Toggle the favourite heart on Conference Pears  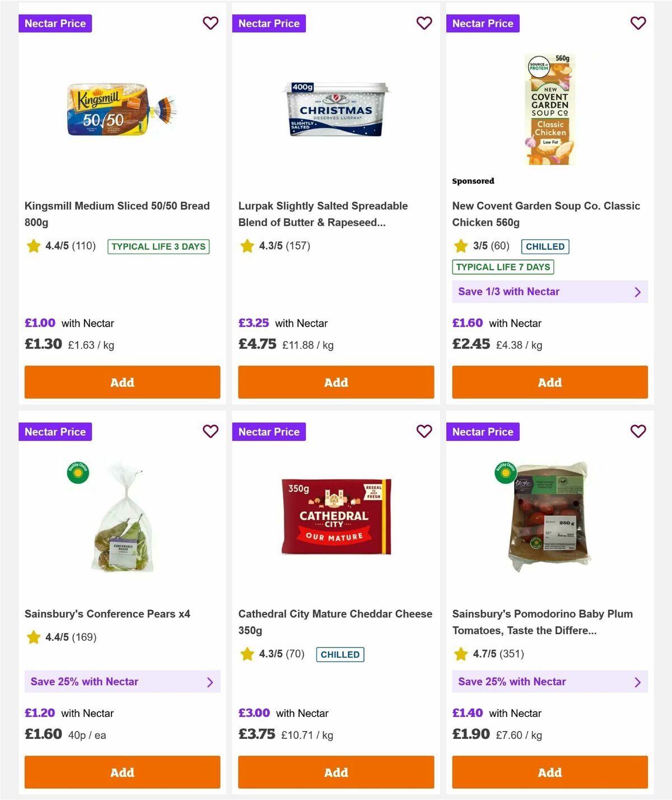click(x=211, y=431)
